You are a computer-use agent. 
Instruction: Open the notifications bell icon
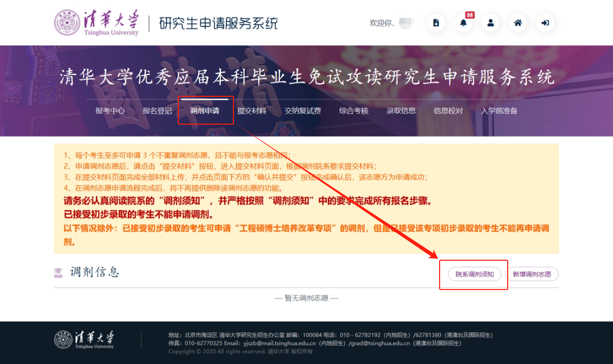(x=463, y=23)
